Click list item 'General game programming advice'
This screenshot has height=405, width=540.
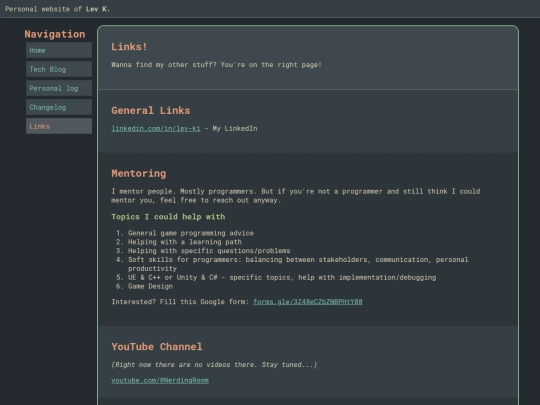pyautogui.click(x=191, y=233)
